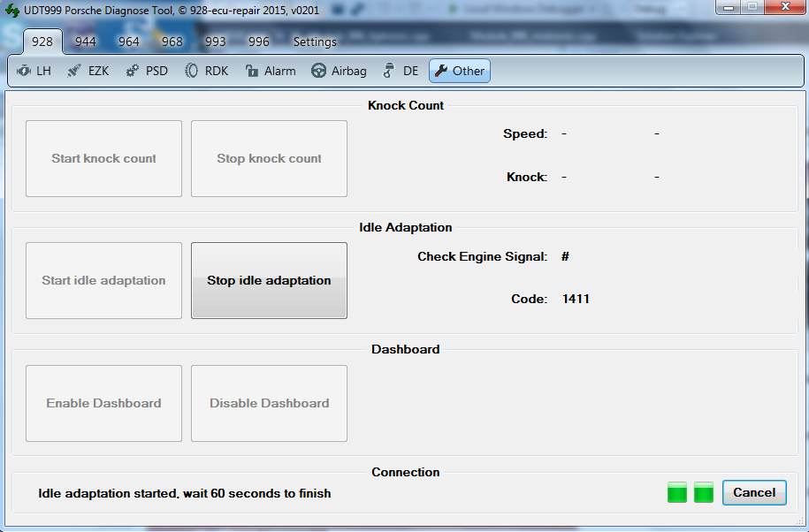
Task: Cancel the current connection
Action: (754, 492)
